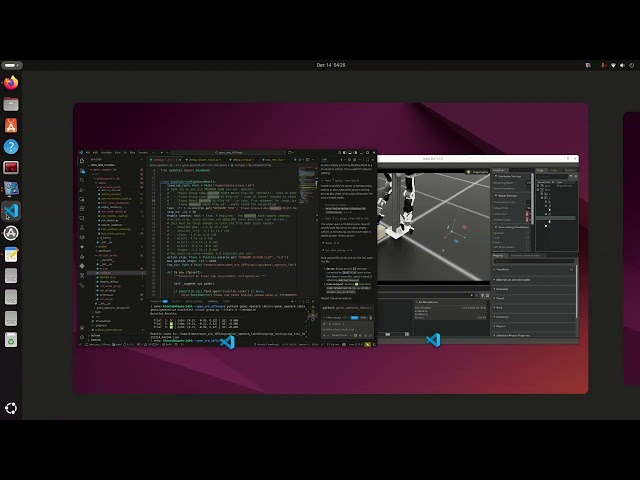Select the VS Code window thumbnail

pyautogui.click(x=227, y=248)
